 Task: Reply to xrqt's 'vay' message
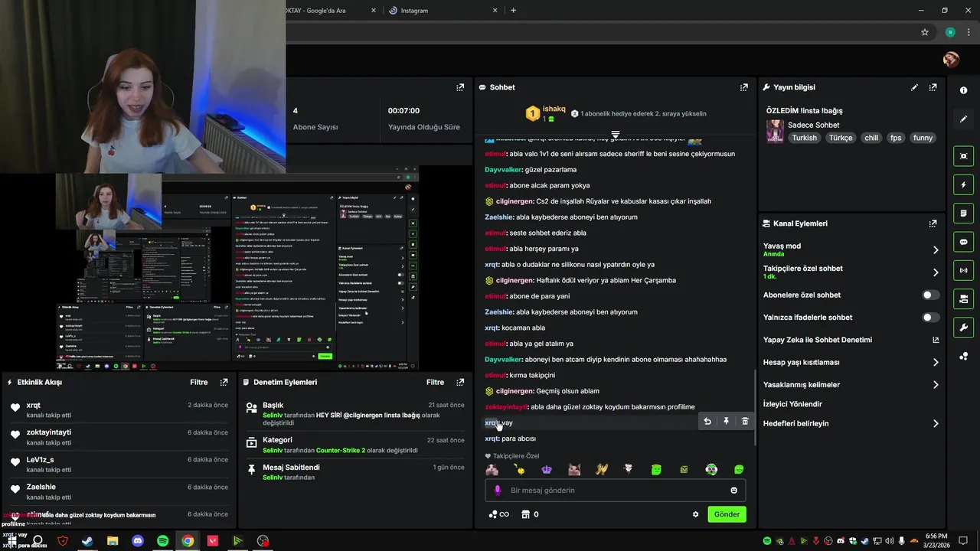707,421
